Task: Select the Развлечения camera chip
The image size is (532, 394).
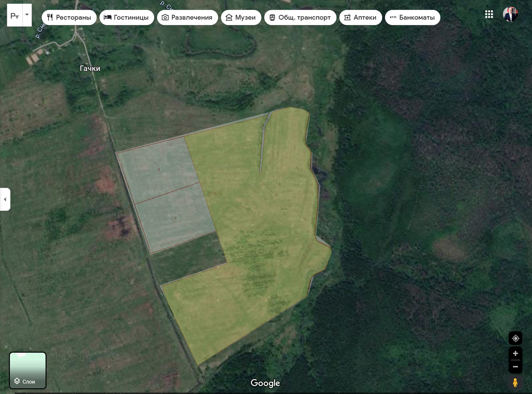Action: point(187,17)
